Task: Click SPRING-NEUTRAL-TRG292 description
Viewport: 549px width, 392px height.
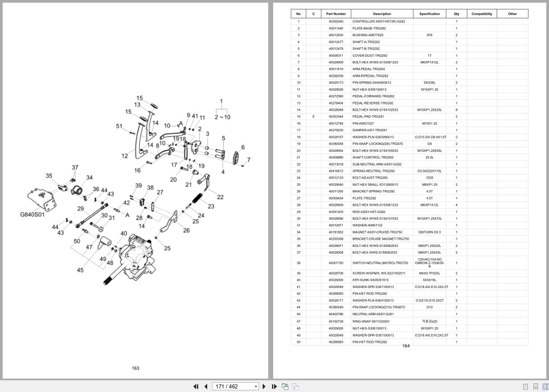Action: pos(374,171)
